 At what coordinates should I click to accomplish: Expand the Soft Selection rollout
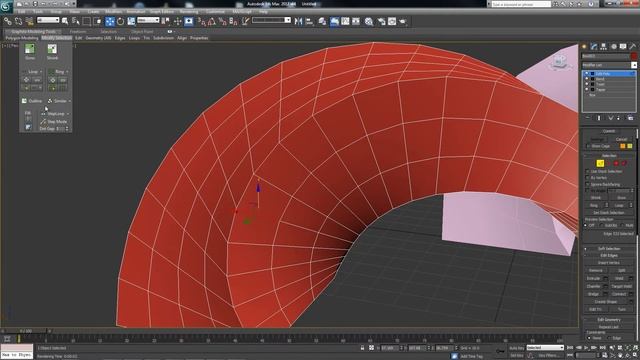(x=609, y=249)
